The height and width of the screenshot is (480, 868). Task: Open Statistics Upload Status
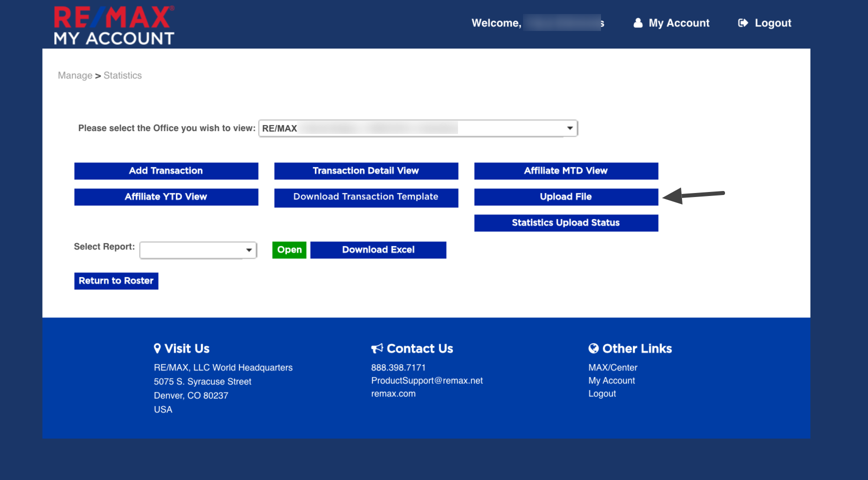(x=566, y=223)
